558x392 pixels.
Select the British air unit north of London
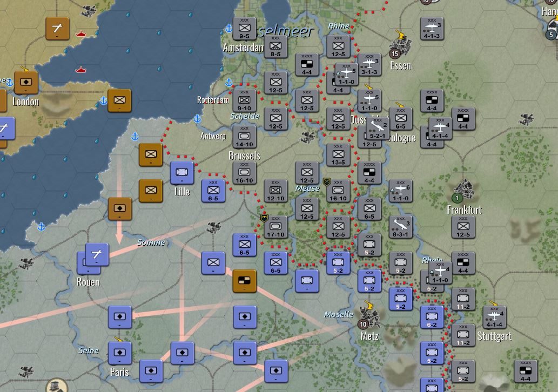57,29
